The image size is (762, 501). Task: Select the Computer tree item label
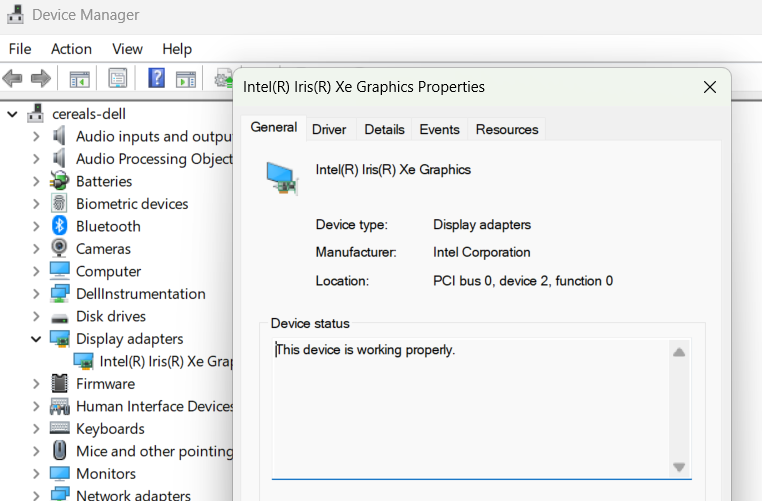(x=108, y=271)
